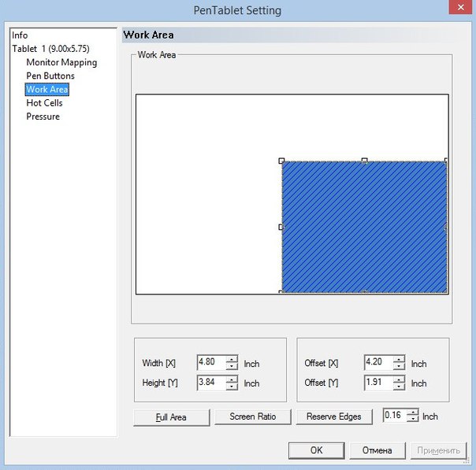Increase Width [X] with up arrow
The width and height of the screenshot is (476, 470).
pos(232,359)
